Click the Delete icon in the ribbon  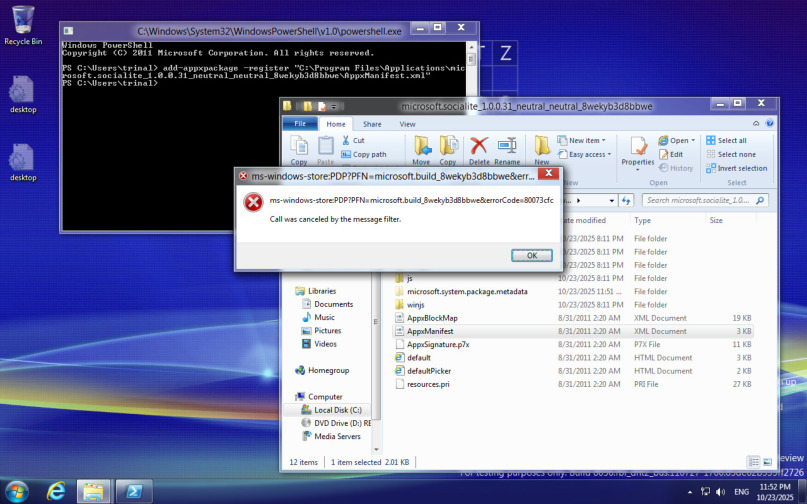tap(479, 150)
